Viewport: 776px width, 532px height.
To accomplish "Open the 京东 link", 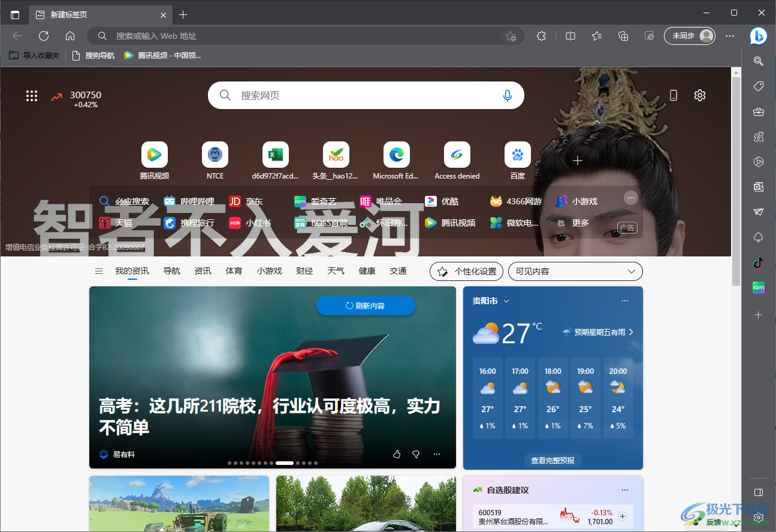I will (x=246, y=201).
